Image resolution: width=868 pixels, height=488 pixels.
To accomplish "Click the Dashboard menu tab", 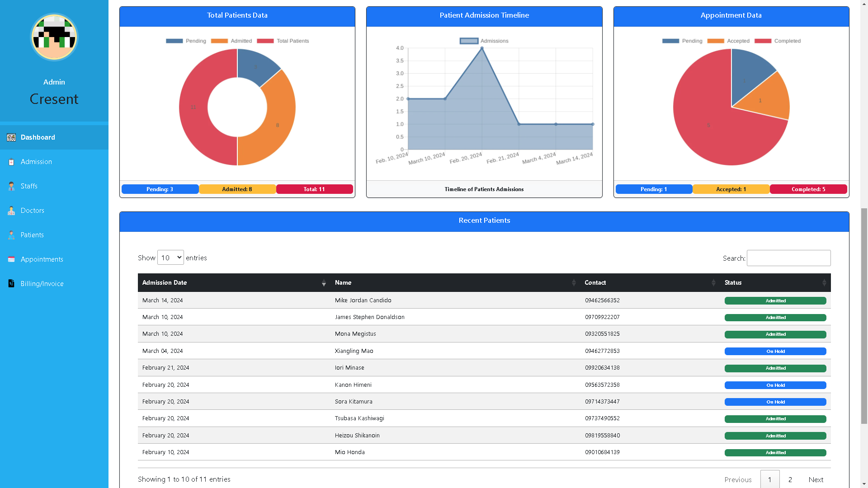I will point(54,137).
